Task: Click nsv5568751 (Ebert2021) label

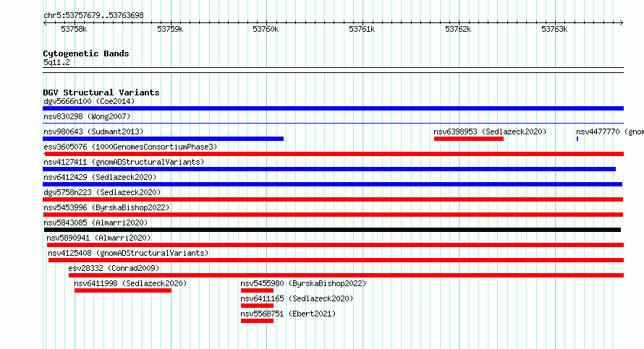Action: coord(288,314)
